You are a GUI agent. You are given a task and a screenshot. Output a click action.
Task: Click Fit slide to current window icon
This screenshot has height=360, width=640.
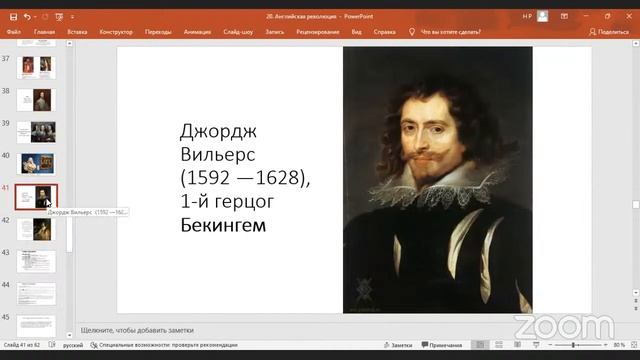point(634,345)
